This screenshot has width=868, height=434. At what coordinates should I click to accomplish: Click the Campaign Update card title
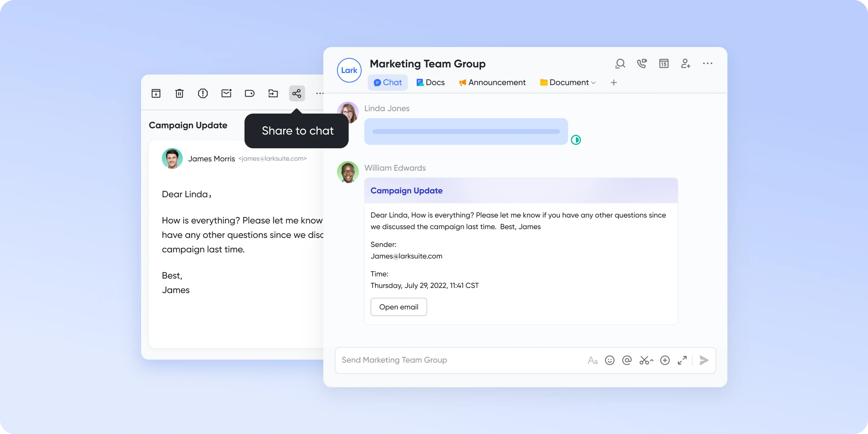(407, 191)
